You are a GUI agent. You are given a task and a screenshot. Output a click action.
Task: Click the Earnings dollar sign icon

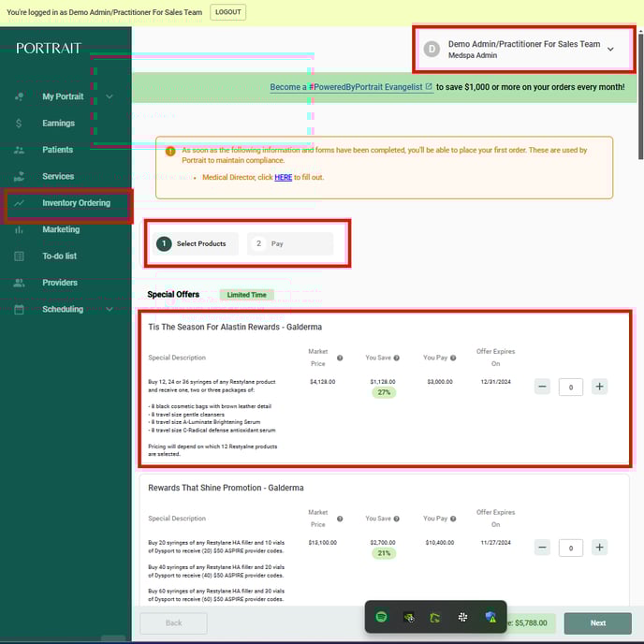19,124
